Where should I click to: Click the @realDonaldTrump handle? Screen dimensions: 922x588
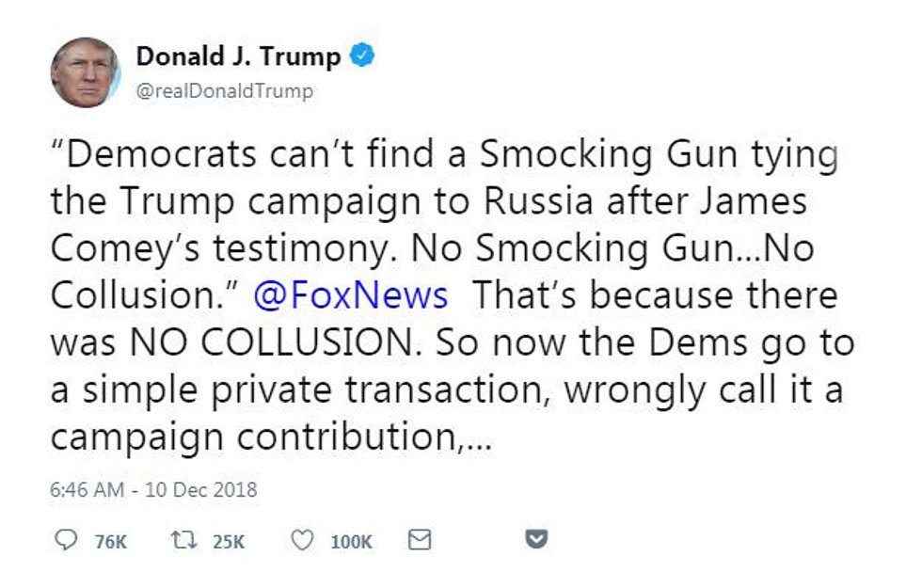[225, 91]
